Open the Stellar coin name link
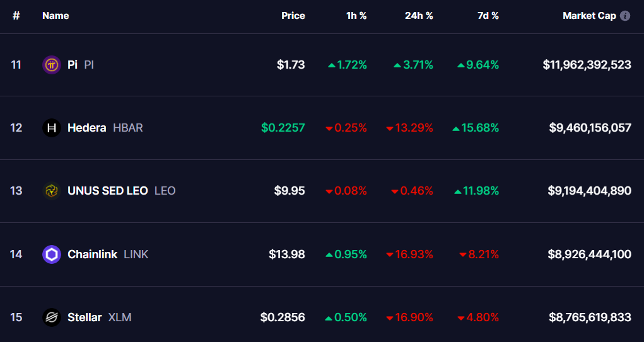Screen dimensions: 644x342 [85, 317]
